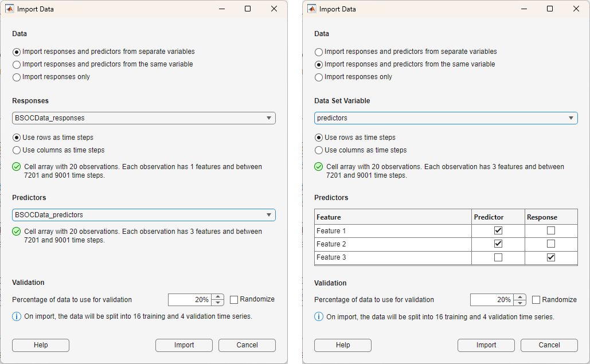Click green check icon under Data Set Variable
The image size is (590, 364).
point(319,166)
